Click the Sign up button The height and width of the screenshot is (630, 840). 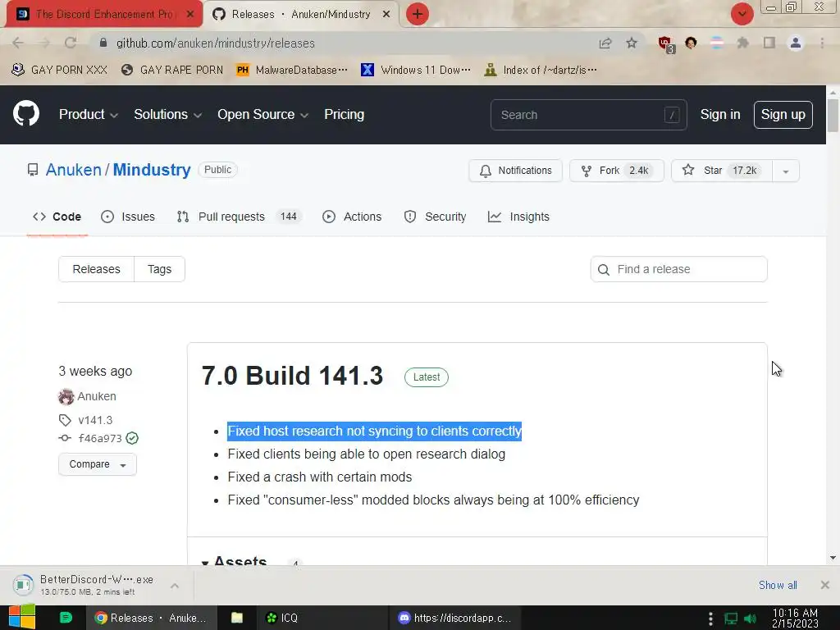pos(783,115)
